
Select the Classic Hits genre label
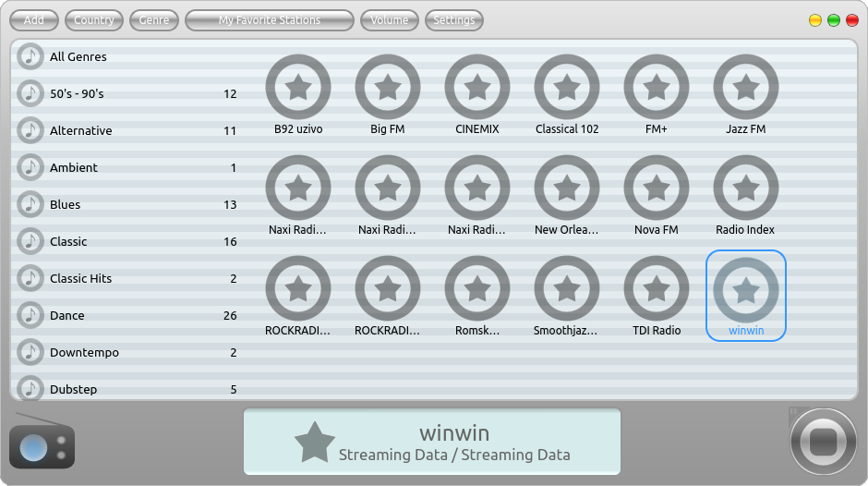click(x=81, y=278)
